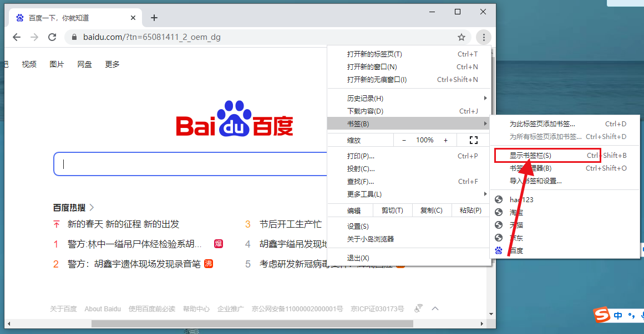Screen dimensions: 644x334
Task: Open the 图片 navigation link
Action: click(57, 64)
